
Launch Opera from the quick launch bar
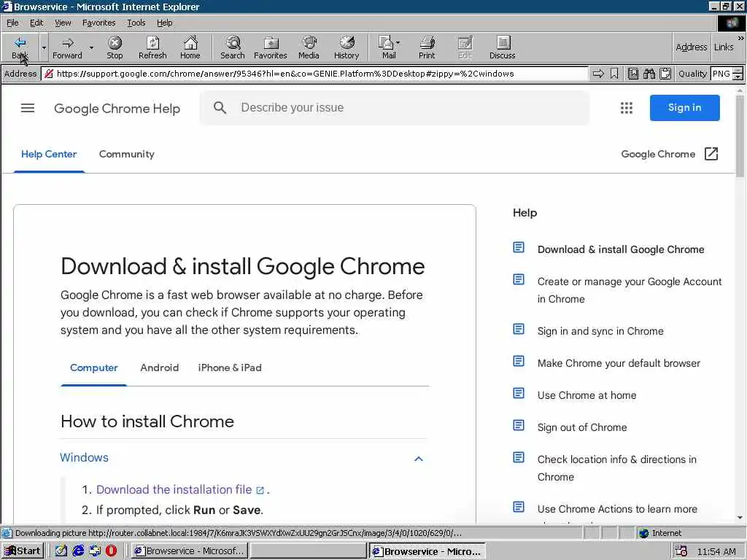click(x=112, y=551)
